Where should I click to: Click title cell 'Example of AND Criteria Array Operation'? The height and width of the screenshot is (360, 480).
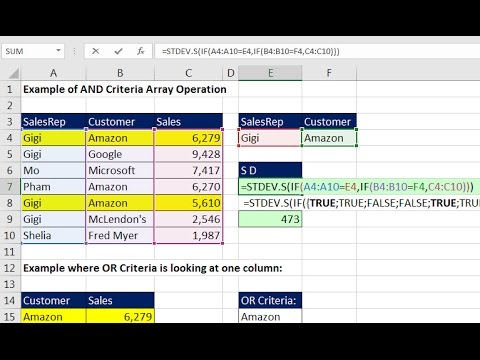coord(125,89)
